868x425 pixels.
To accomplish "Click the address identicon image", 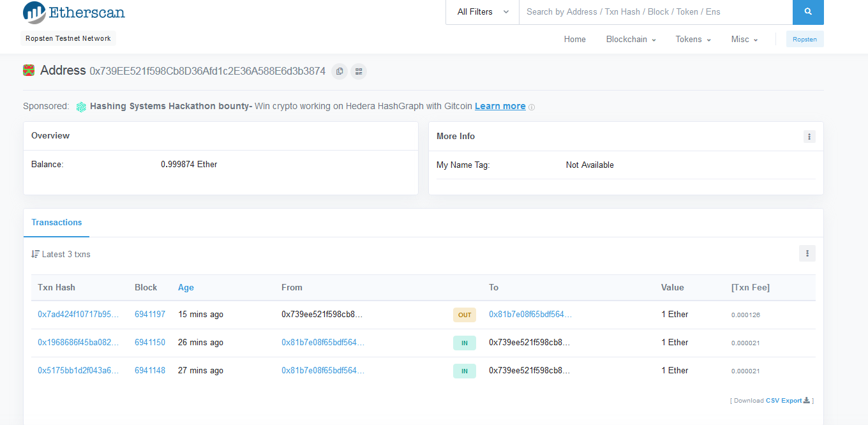I will 29,71.
